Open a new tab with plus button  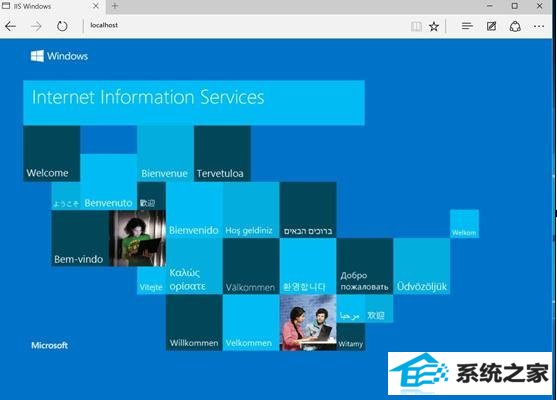(115, 6)
